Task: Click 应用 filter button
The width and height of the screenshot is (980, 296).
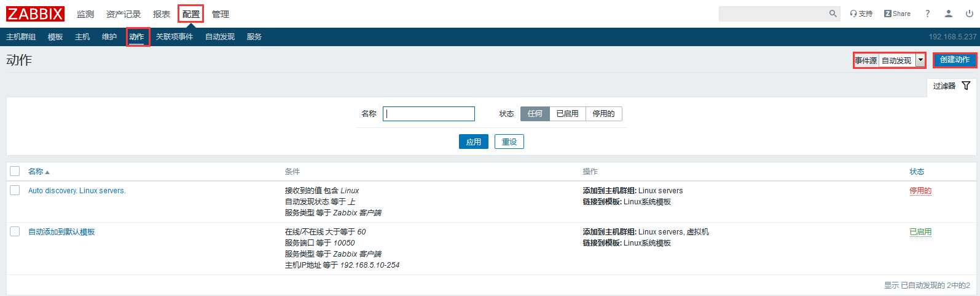Action: click(x=474, y=142)
